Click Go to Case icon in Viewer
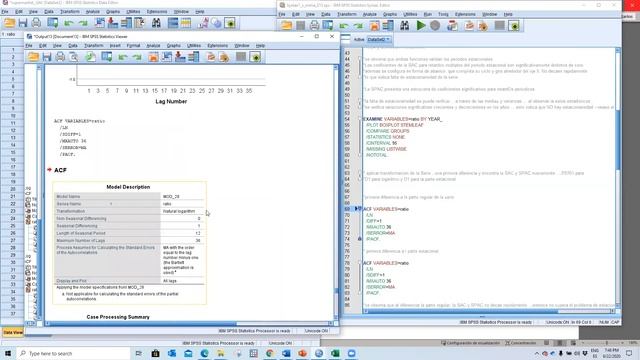Image resolution: width=640 pixels, height=360 pixels. (167, 57)
